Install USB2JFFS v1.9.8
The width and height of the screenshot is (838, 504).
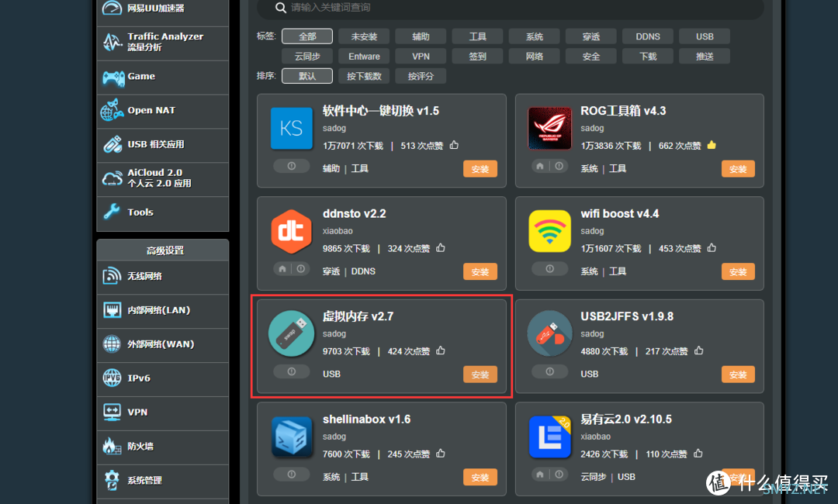[738, 375]
